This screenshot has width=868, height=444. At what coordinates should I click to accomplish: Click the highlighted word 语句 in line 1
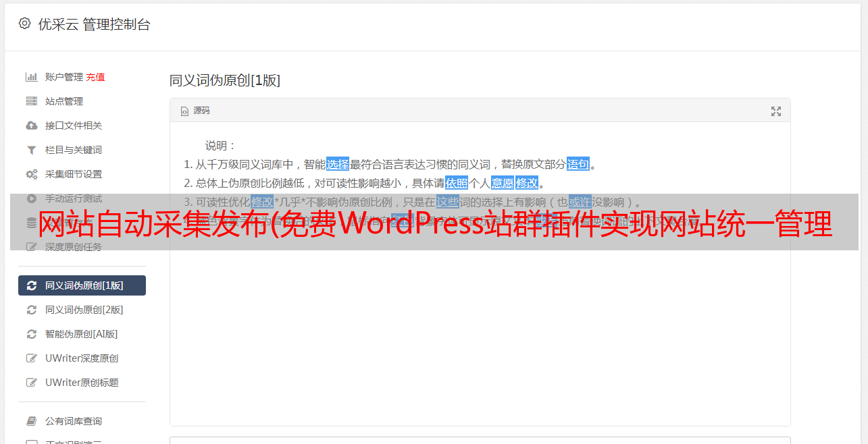coord(578,164)
